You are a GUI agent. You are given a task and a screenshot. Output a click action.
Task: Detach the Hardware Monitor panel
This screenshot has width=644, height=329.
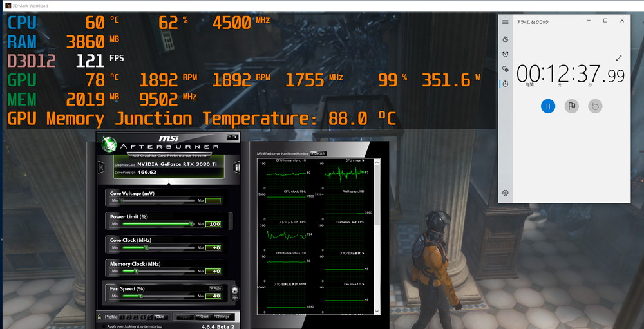click(x=318, y=153)
